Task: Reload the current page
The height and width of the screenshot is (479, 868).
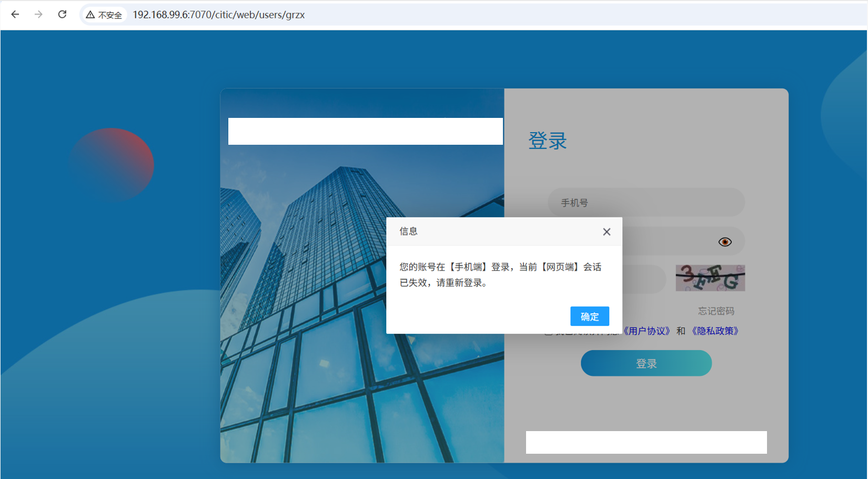Action: [x=62, y=15]
